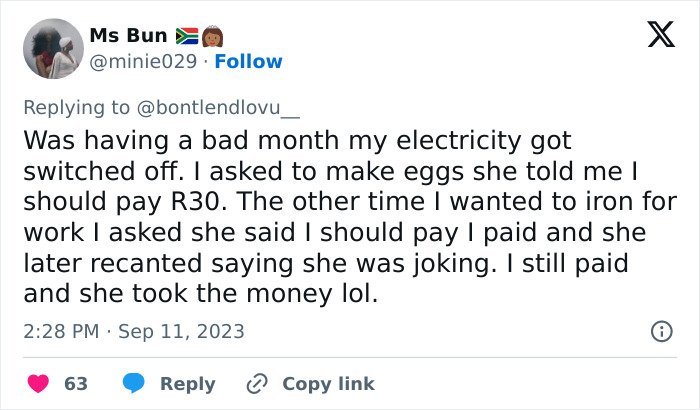Like the post with the heart icon
This screenshot has width=700, height=410.
click(38, 384)
